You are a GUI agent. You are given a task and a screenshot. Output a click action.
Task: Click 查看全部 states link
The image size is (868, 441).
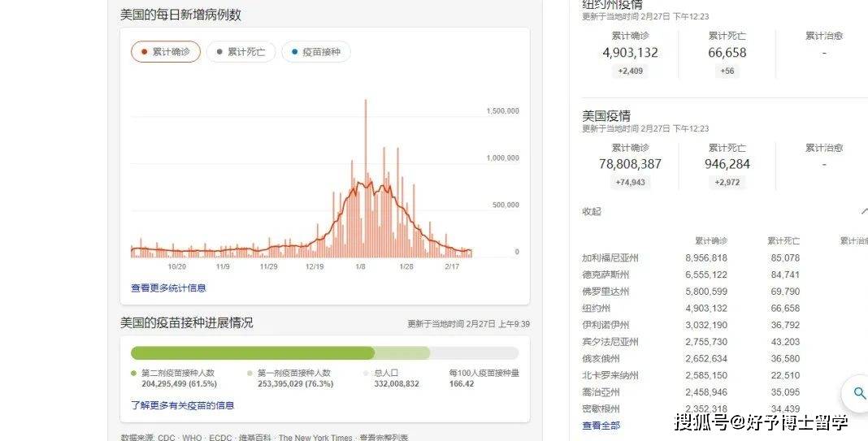601,426
